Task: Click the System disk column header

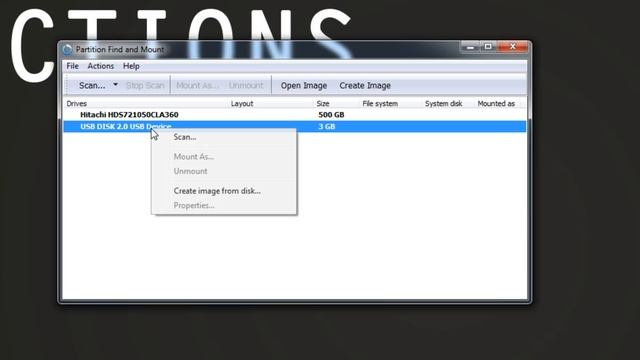Action: click(443, 104)
